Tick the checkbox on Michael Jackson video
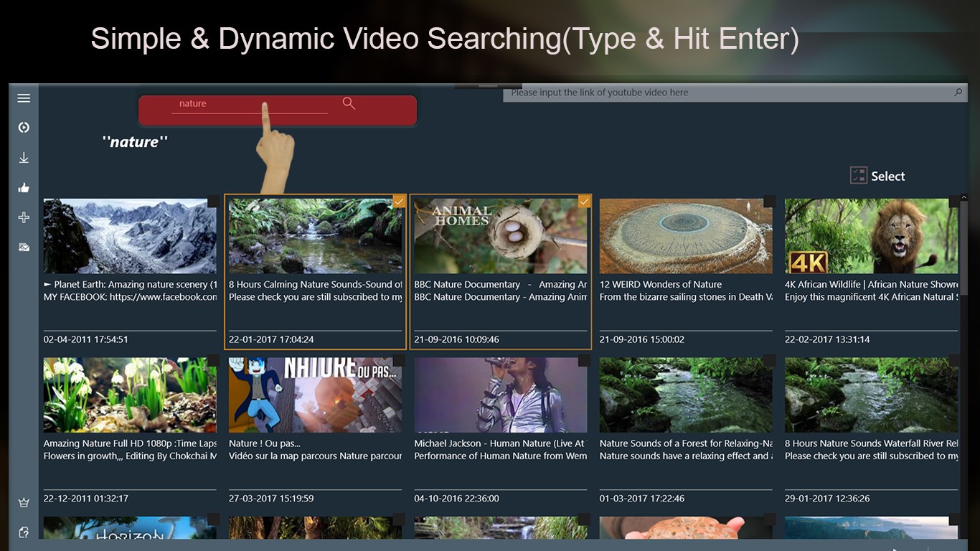This screenshot has width=980, height=551. point(584,360)
